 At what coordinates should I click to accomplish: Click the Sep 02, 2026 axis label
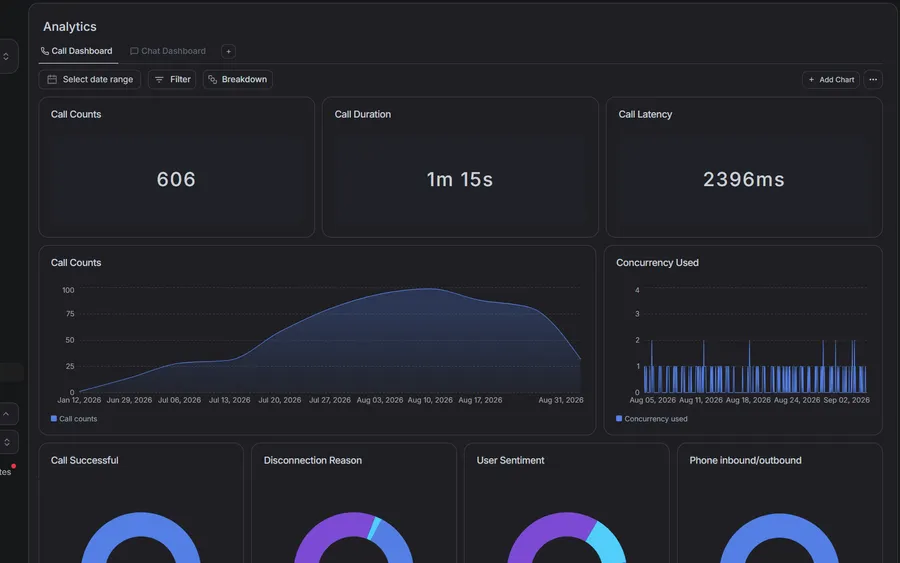[x=847, y=400]
